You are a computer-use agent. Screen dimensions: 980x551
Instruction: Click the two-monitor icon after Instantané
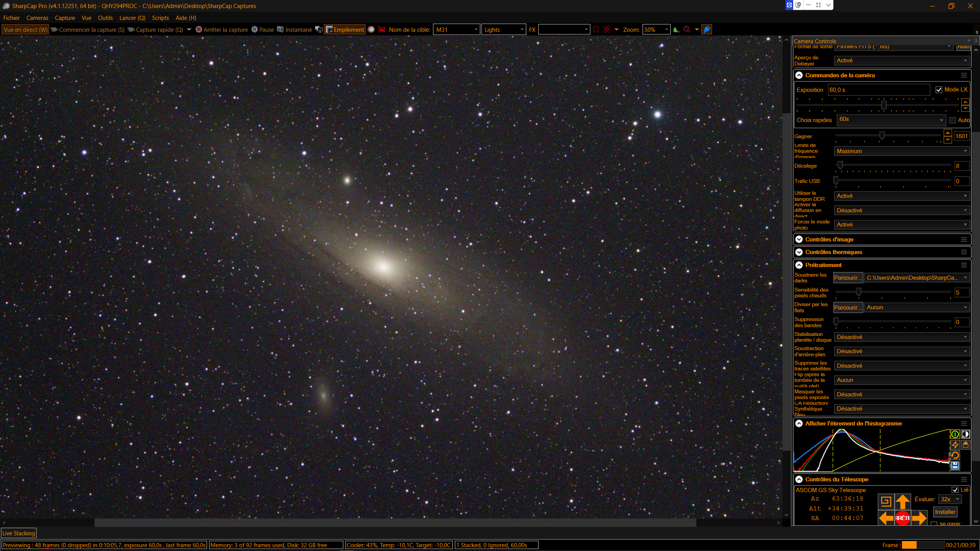point(318,29)
